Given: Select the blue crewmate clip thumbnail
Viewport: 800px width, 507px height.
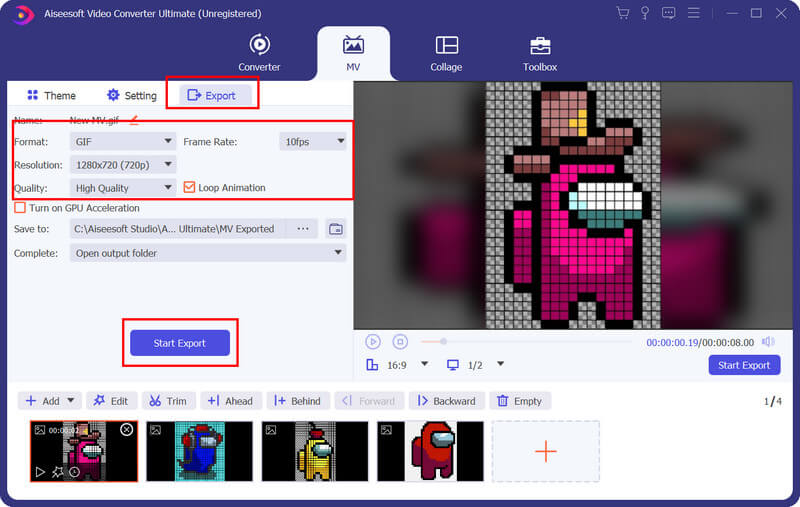Looking at the screenshot, I should point(199,451).
